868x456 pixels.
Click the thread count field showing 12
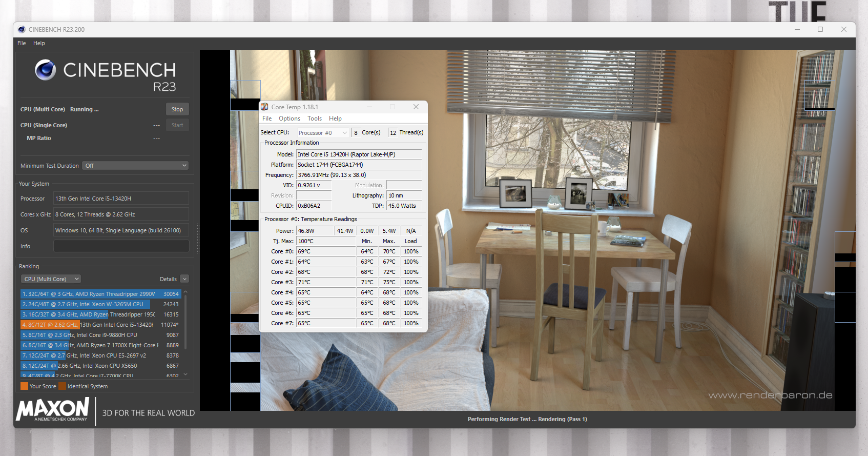(x=392, y=133)
